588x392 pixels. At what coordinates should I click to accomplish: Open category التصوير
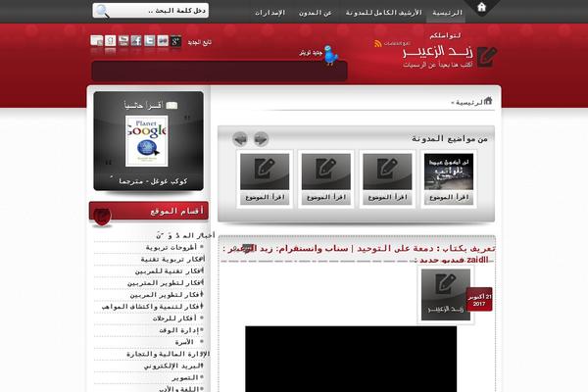pyautogui.click(x=185, y=377)
